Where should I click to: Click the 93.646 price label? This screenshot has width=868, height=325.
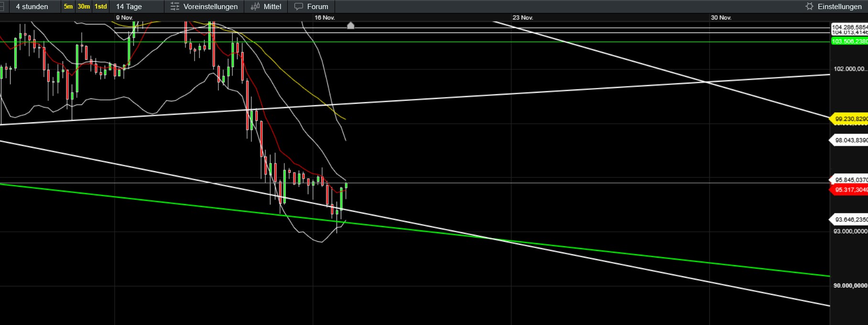[x=850, y=219]
